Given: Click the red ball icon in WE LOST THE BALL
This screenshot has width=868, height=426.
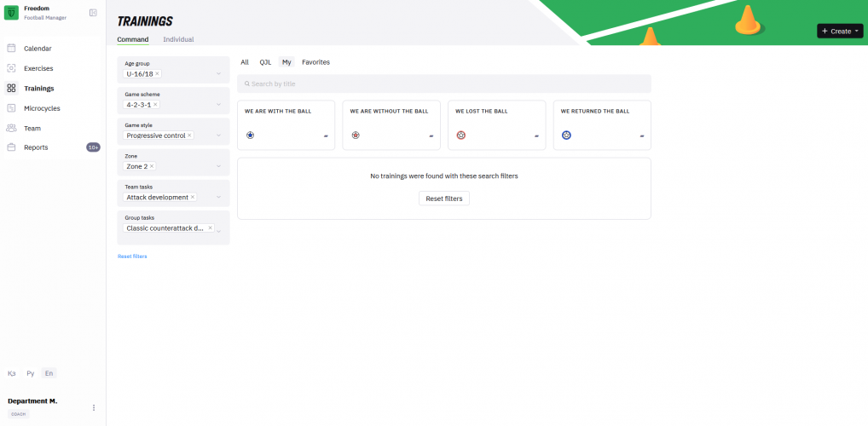Looking at the screenshot, I should pos(460,135).
